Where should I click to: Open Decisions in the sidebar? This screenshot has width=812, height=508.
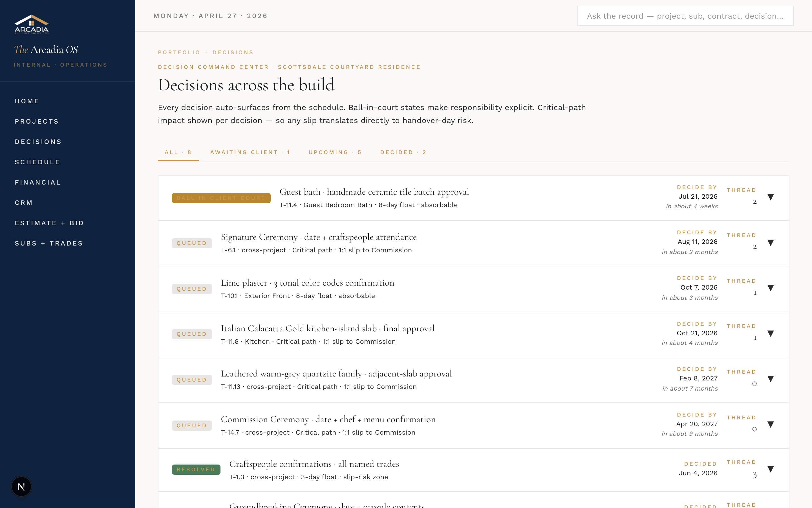pos(38,142)
